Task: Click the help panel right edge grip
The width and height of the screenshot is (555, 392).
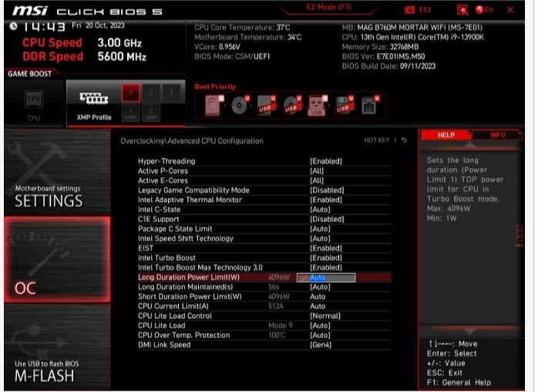Action: pyautogui.click(x=520, y=235)
